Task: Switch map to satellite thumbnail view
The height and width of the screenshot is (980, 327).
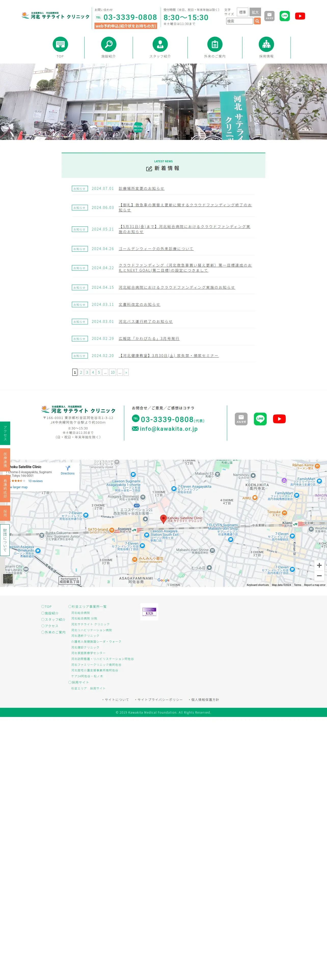Action: click(x=8, y=579)
